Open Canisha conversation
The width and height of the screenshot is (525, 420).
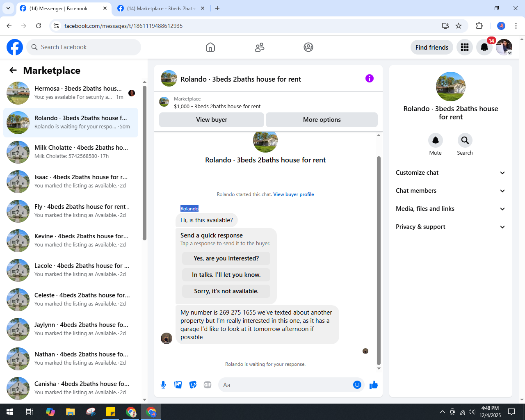coord(71,388)
